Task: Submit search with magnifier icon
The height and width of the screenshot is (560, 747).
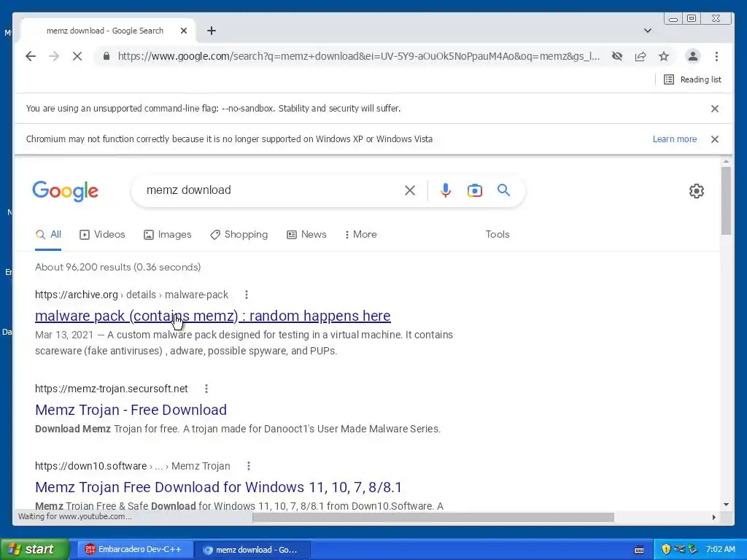Action: tap(503, 190)
